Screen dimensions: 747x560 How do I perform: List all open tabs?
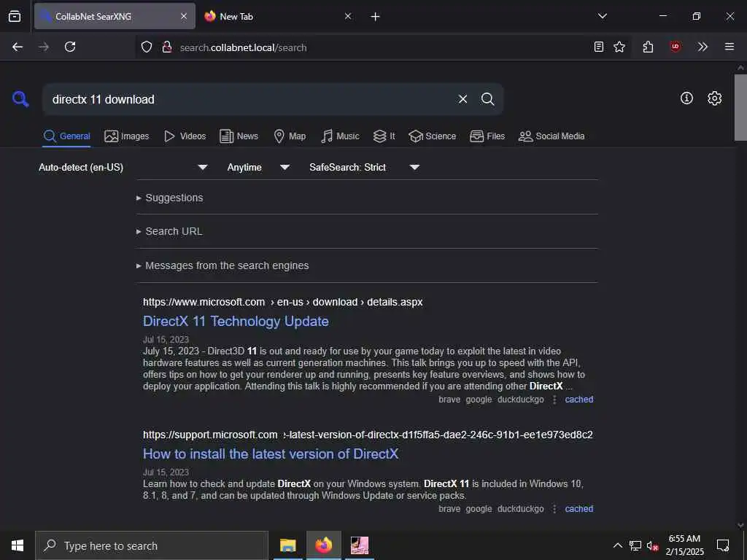[602, 16]
